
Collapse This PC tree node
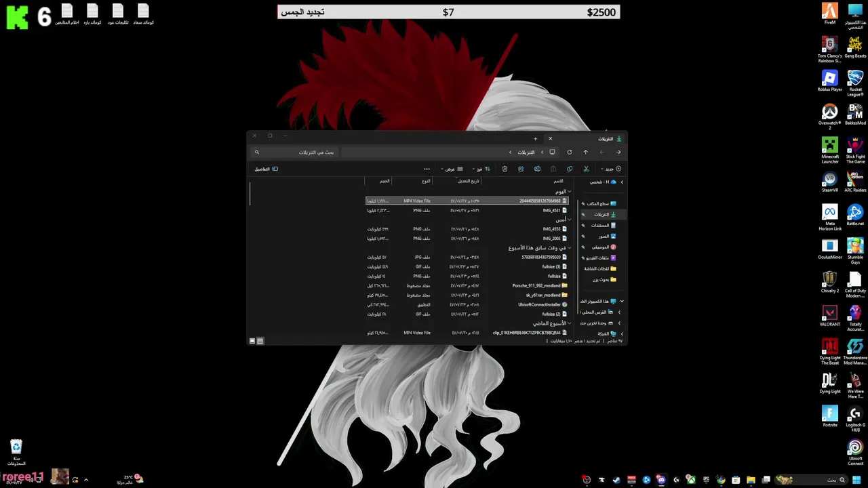pyautogui.click(x=622, y=301)
